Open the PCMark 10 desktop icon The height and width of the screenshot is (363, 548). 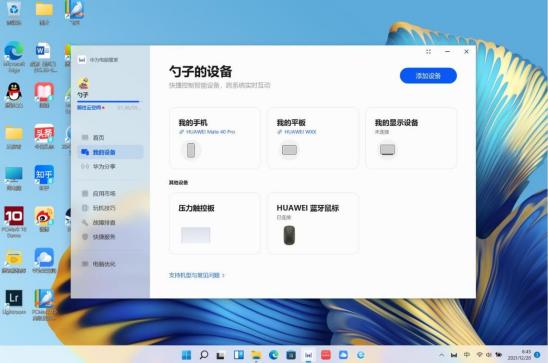[14, 222]
